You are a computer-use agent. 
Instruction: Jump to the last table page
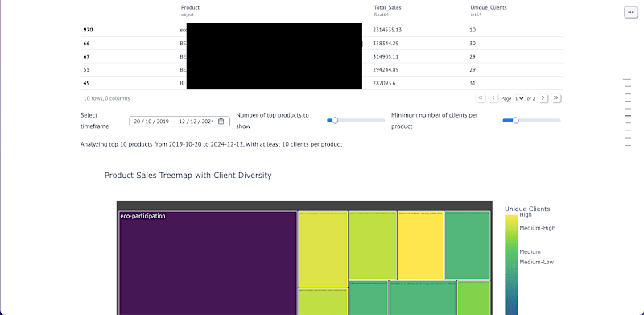pyautogui.click(x=556, y=97)
